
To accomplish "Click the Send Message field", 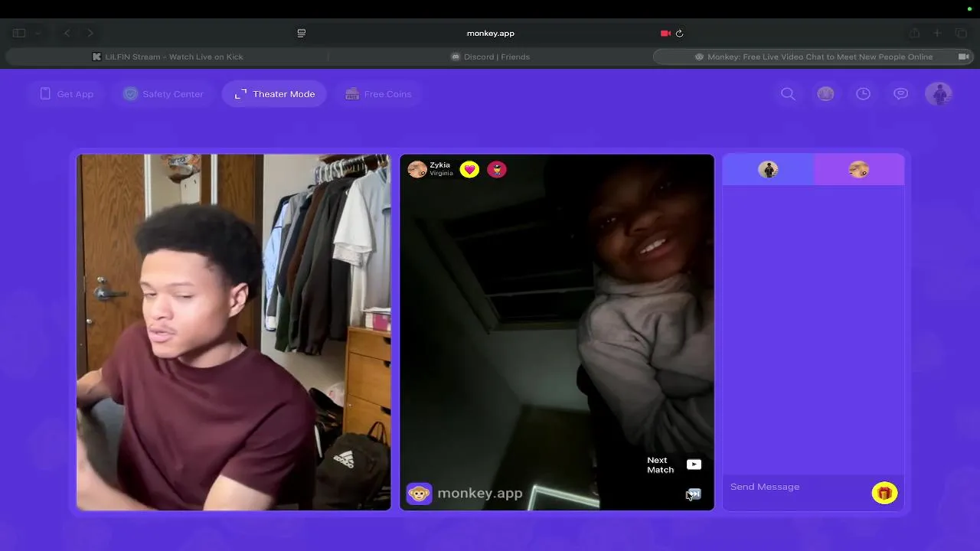I will point(796,487).
